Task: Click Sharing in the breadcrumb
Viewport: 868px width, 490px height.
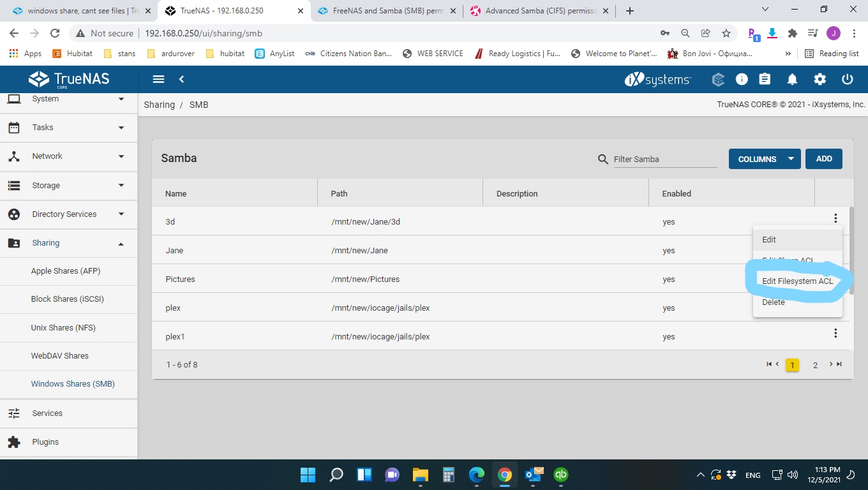Action: click(160, 105)
